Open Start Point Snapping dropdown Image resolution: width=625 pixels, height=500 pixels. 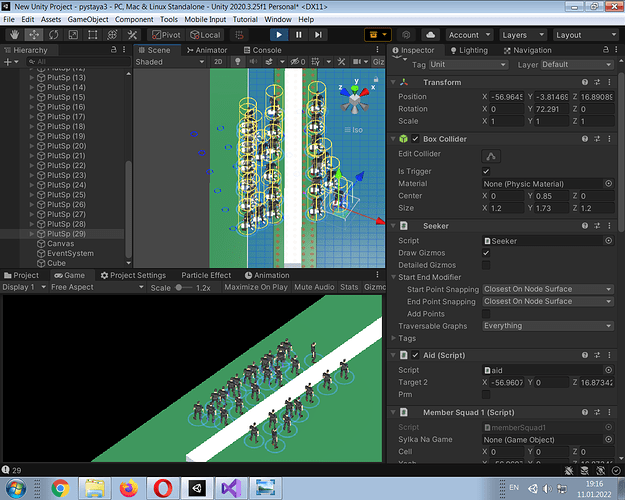[x=548, y=289]
